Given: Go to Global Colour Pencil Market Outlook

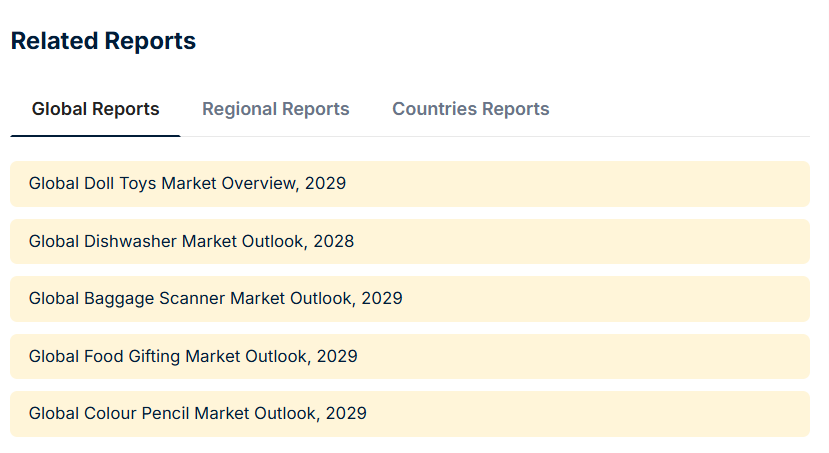Looking at the screenshot, I should (x=198, y=413).
